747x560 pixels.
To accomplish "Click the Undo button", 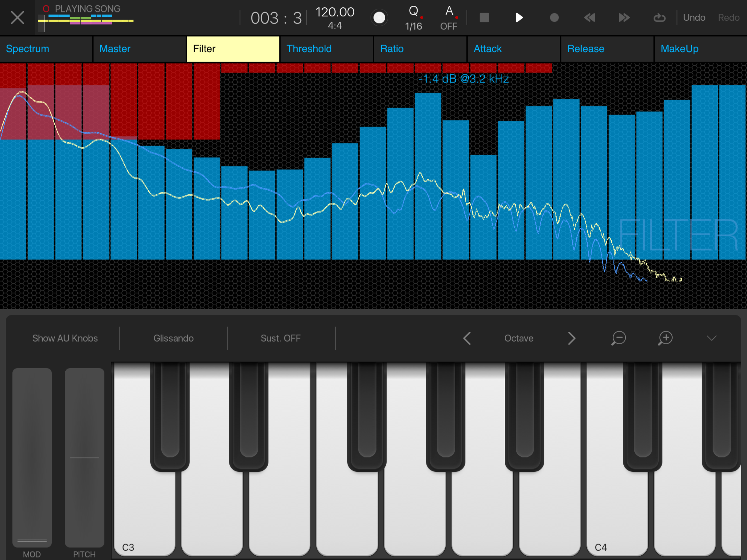I will [694, 17].
